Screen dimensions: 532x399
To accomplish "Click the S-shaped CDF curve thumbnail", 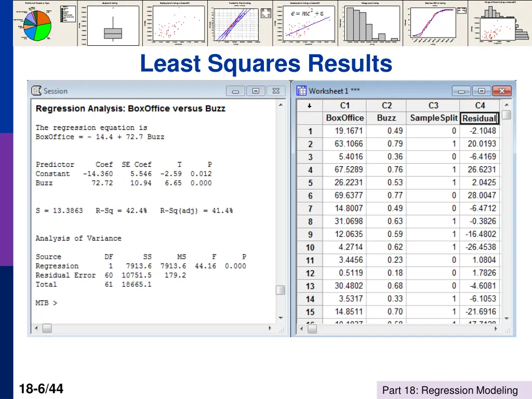I will click(x=436, y=23).
